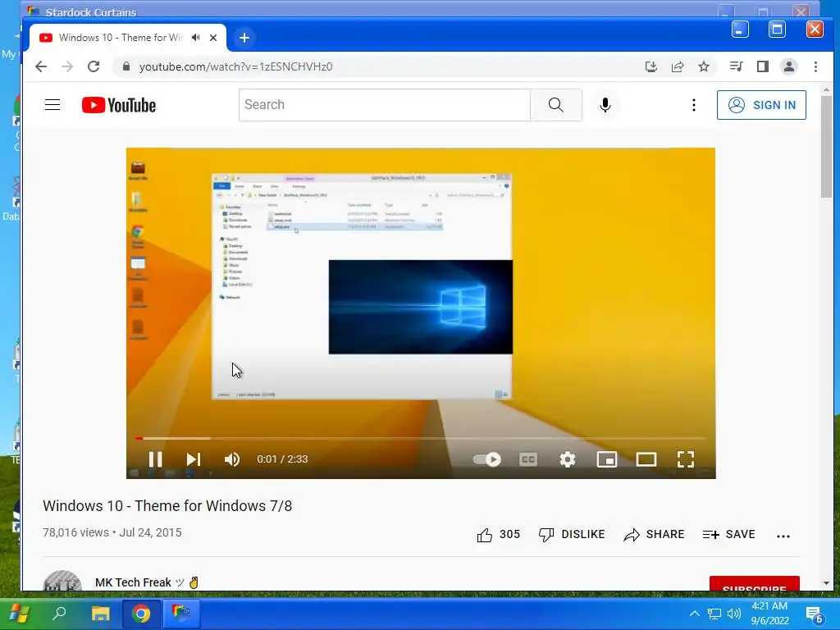This screenshot has height=630, width=840.
Task: Click the magnifier search button
Action: tap(556, 105)
